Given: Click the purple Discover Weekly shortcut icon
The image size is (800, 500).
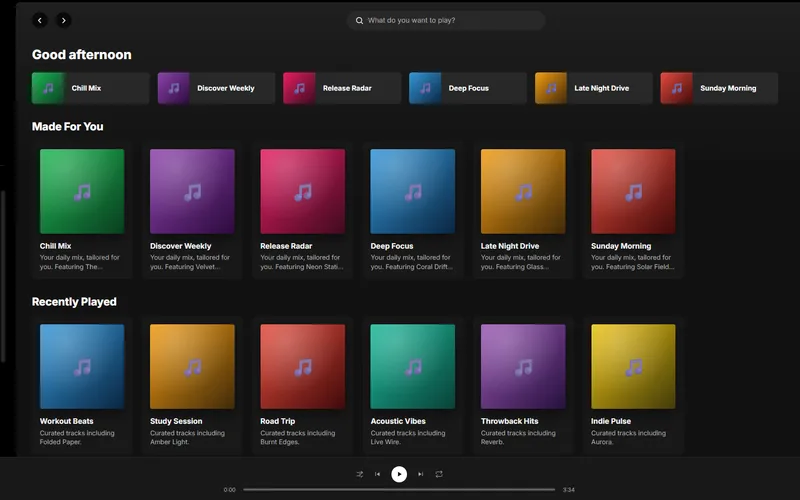Looking at the screenshot, I should click(x=173, y=88).
